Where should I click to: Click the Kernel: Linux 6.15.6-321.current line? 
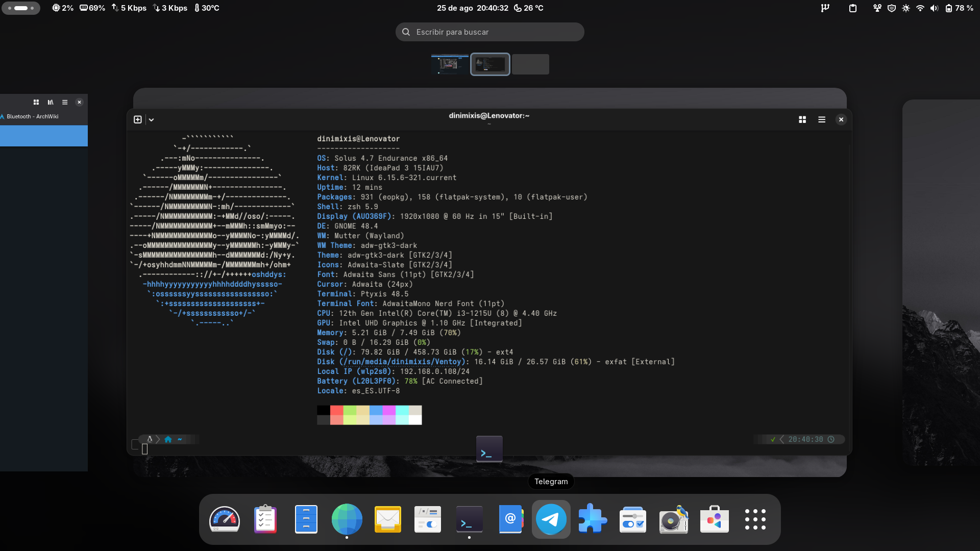[387, 178]
